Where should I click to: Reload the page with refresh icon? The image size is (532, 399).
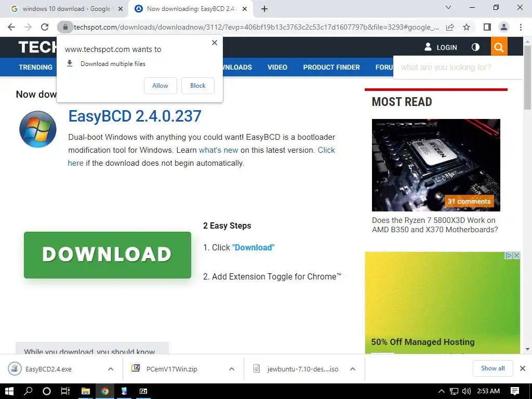45,27
